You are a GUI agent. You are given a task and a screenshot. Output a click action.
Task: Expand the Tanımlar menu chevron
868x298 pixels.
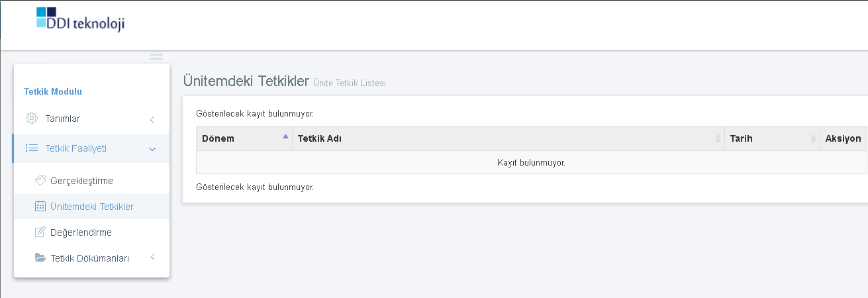coord(152,120)
